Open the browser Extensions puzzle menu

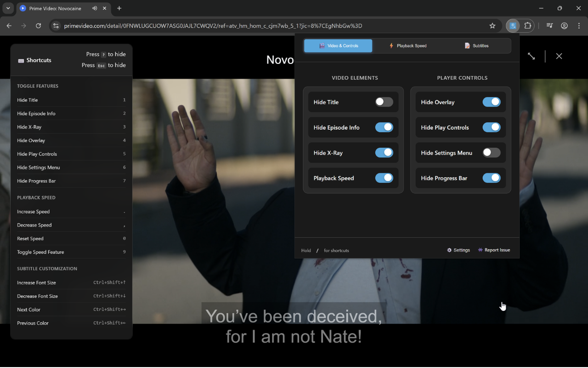pos(527,26)
